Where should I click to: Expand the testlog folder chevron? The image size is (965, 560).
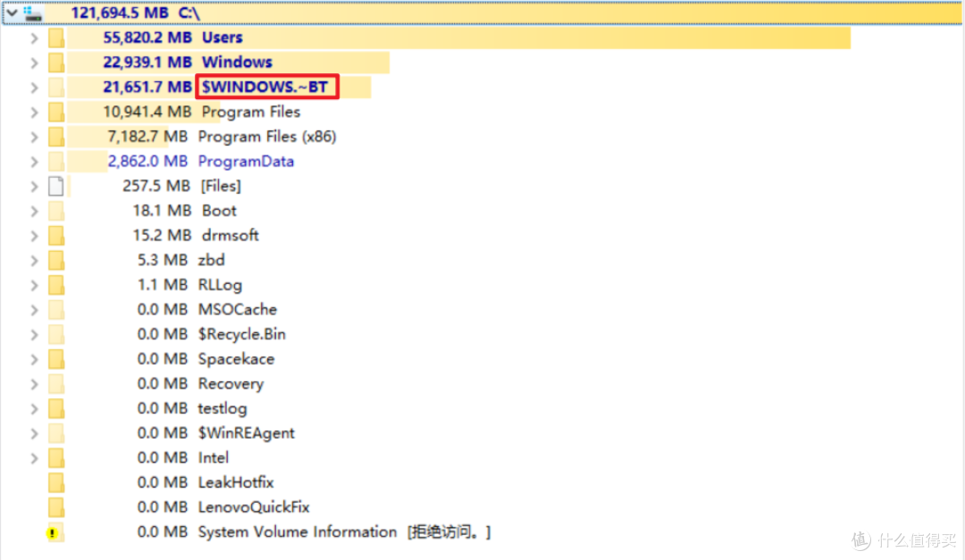click(35, 409)
